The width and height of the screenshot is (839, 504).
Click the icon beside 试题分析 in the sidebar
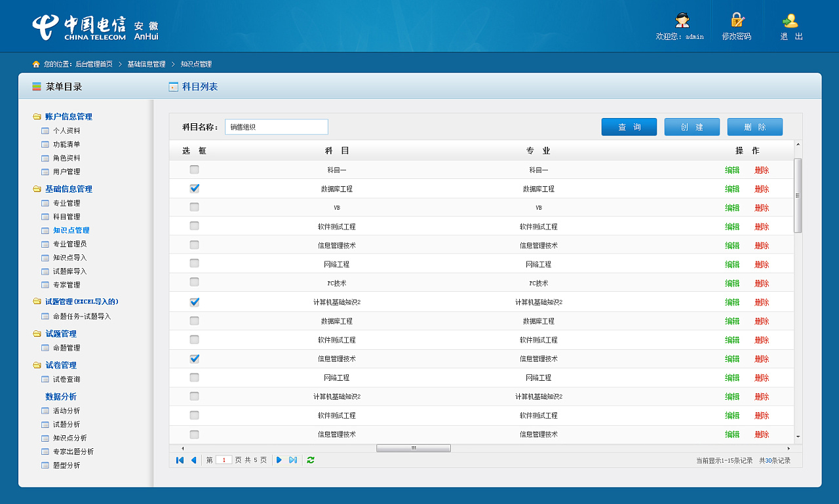[45, 425]
